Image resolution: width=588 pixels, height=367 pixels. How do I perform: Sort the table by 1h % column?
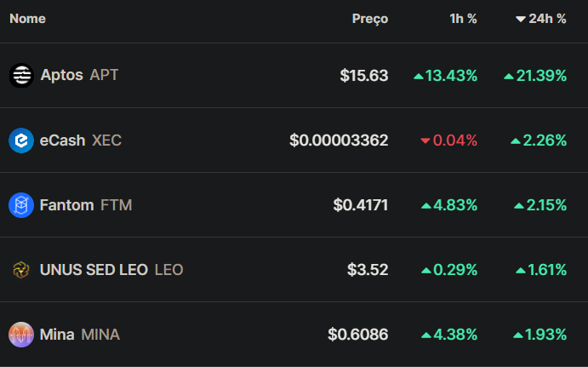[x=463, y=19]
